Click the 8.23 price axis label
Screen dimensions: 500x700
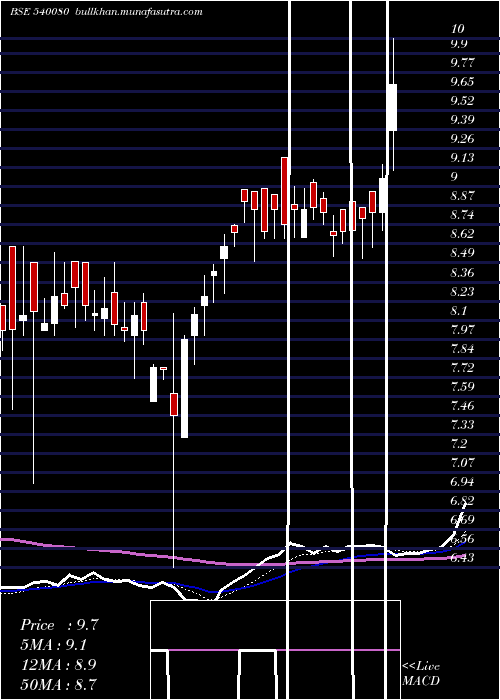click(x=462, y=292)
